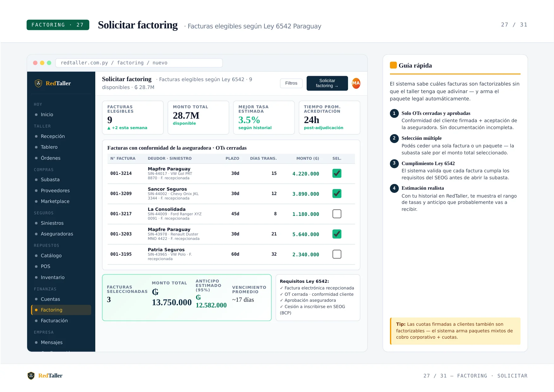
Task: Check invoice 001-3214 selection box
Action: tap(337, 173)
